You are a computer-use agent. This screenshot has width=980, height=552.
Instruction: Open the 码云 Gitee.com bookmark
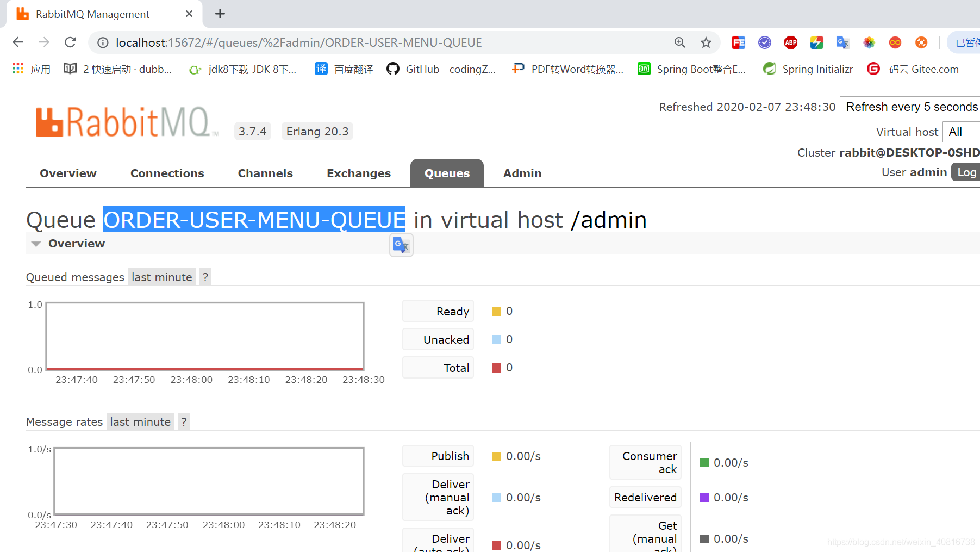(913, 69)
